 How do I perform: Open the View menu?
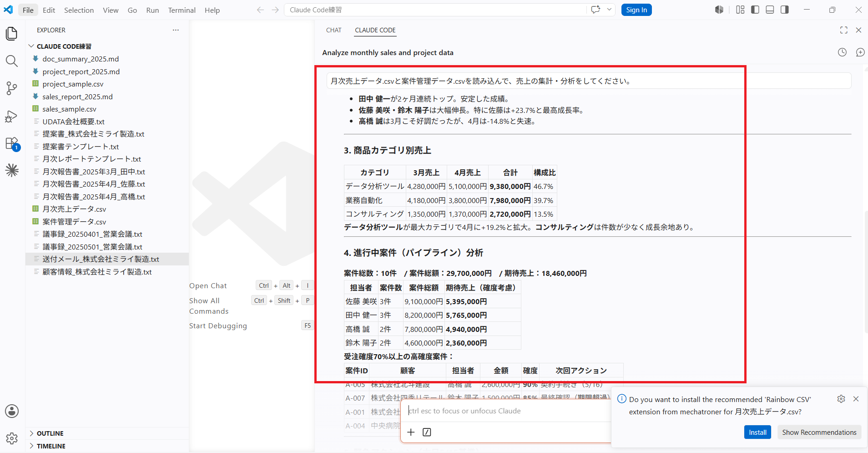[111, 10]
